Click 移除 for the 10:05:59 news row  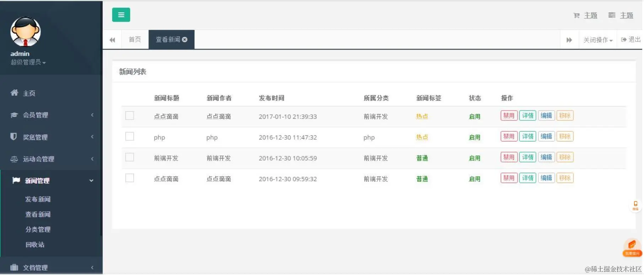click(565, 157)
